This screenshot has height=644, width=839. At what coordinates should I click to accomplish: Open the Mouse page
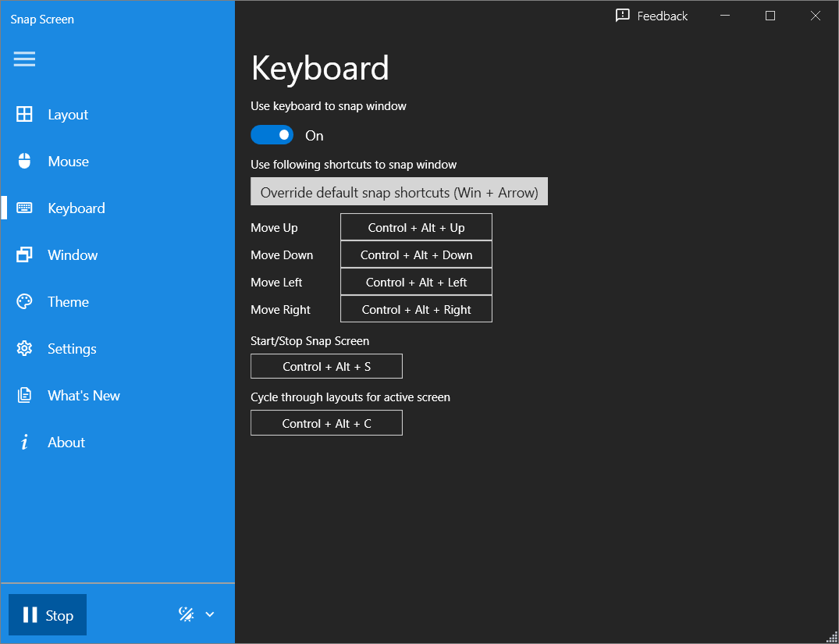[x=118, y=161]
